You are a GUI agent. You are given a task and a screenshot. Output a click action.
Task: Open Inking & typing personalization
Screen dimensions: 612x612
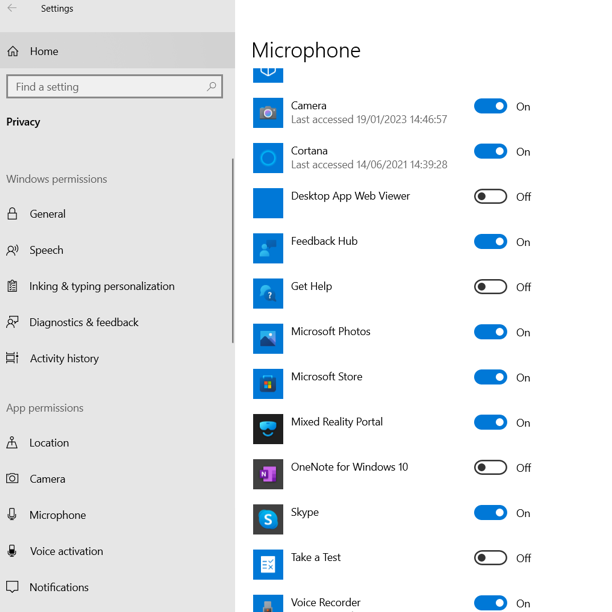[x=117, y=286]
